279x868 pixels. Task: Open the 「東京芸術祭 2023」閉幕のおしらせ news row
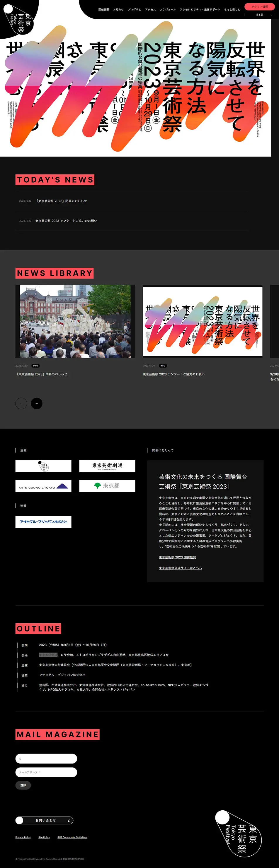click(132, 201)
